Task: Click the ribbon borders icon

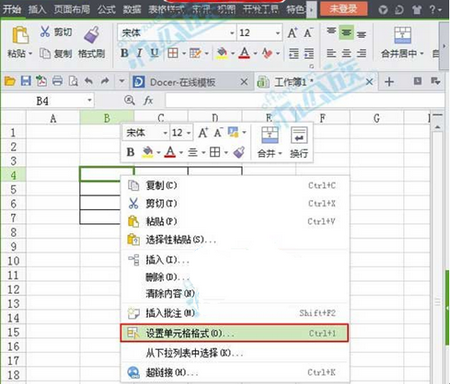Action: (x=173, y=53)
